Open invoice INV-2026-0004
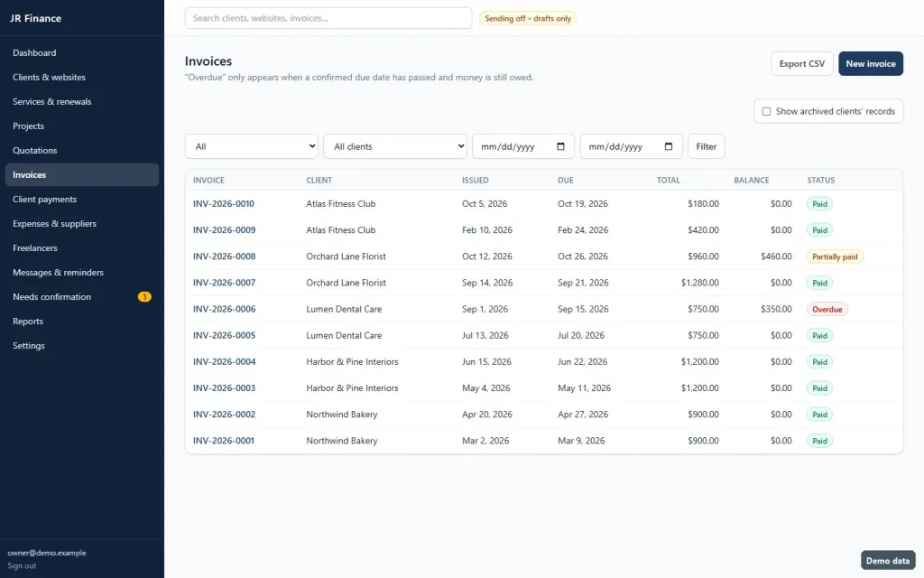924x578 pixels. [x=224, y=361]
